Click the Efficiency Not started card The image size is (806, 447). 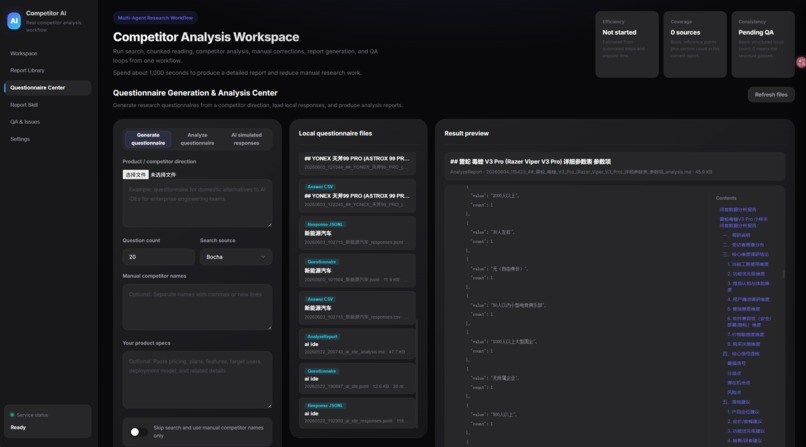tap(627, 44)
